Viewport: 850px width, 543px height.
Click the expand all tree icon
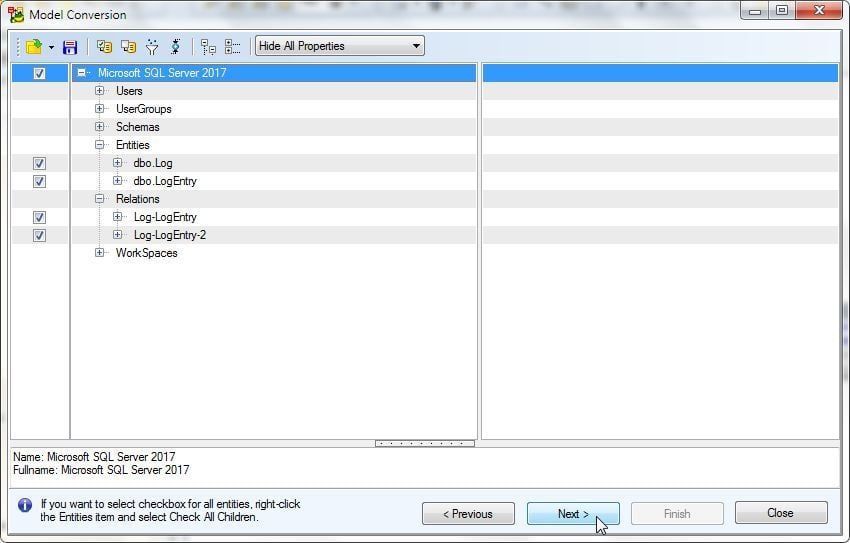[x=208, y=47]
